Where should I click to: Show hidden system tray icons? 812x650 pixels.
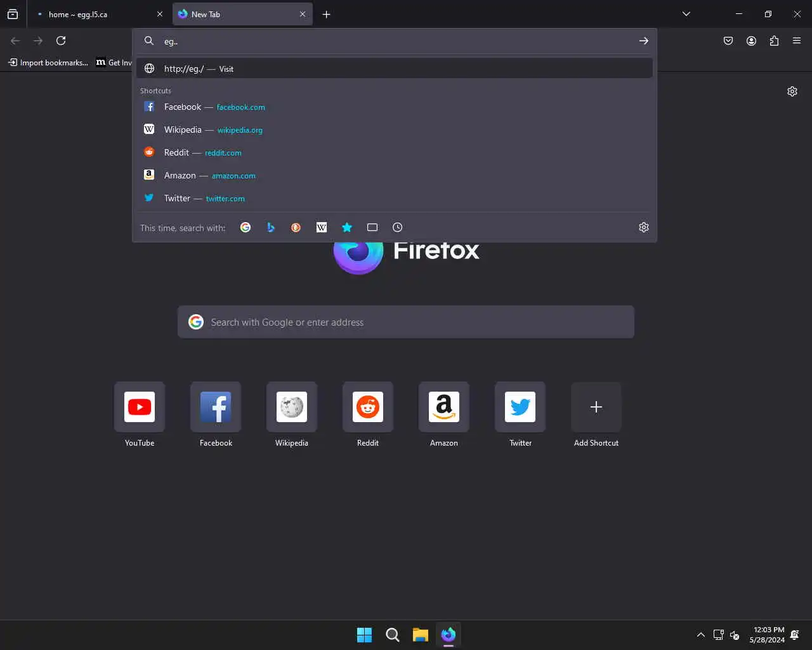tap(701, 635)
